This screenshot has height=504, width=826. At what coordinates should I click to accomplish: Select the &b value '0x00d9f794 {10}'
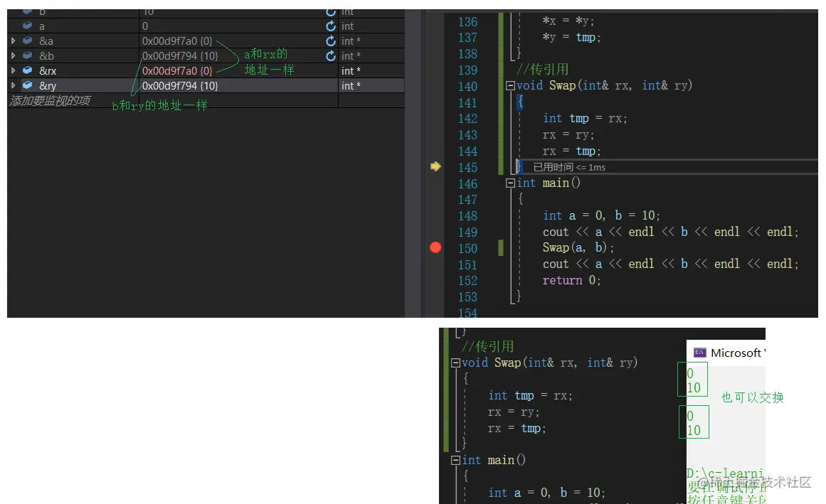coord(180,55)
